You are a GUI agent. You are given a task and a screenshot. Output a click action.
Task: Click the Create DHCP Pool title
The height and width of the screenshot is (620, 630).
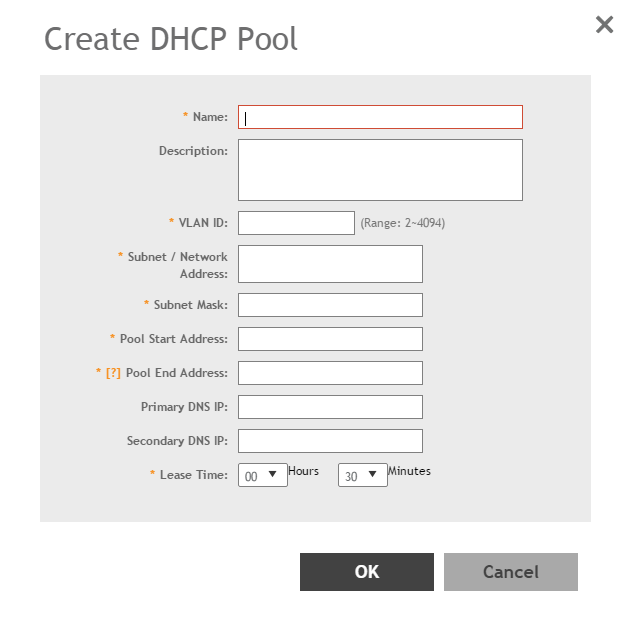coord(171,39)
